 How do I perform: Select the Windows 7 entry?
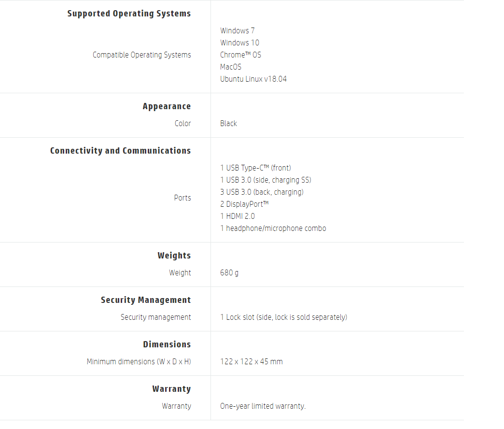(x=238, y=31)
